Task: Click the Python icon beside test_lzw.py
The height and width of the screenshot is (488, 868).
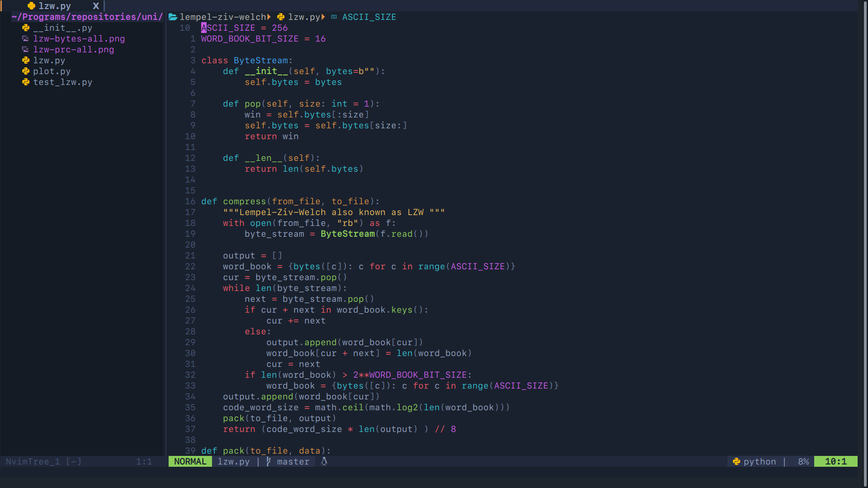Action: tap(26, 82)
